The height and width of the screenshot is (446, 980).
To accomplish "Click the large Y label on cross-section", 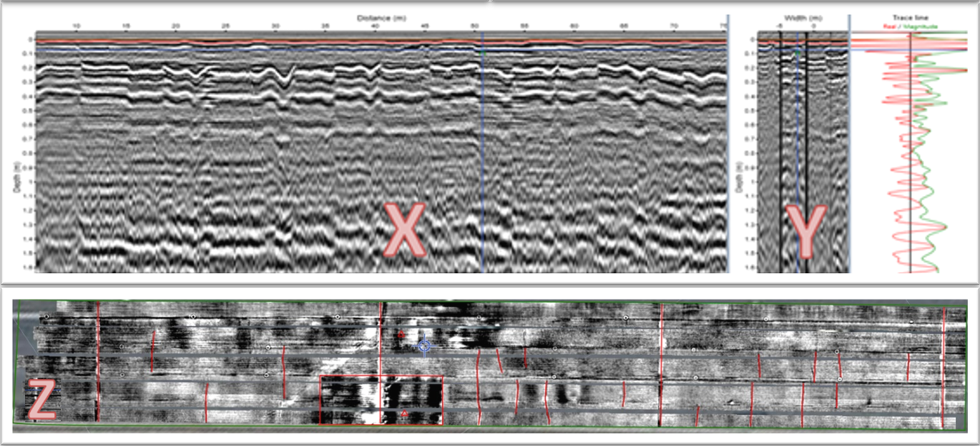I will [806, 232].
